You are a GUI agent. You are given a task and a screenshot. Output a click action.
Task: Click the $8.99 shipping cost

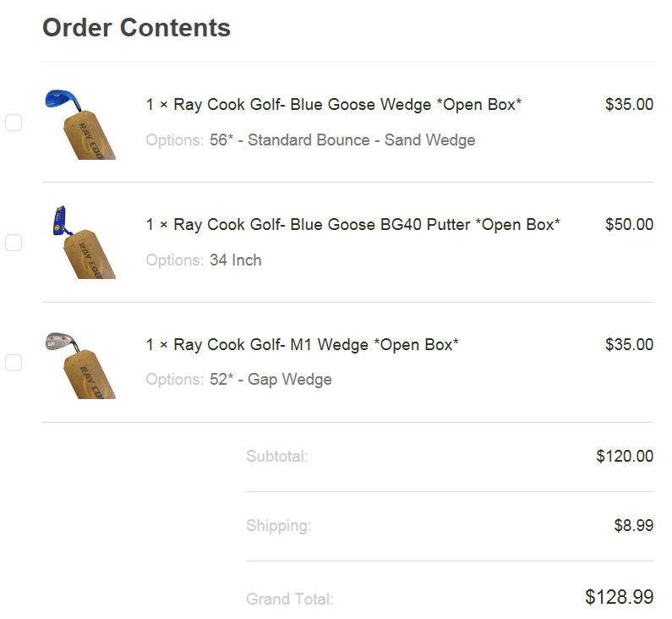point(633,526)
